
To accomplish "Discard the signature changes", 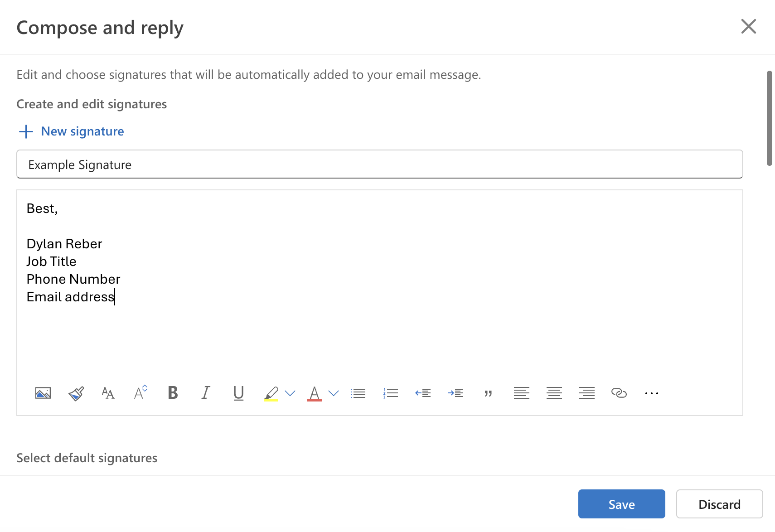I will click(x=720, y=504).
